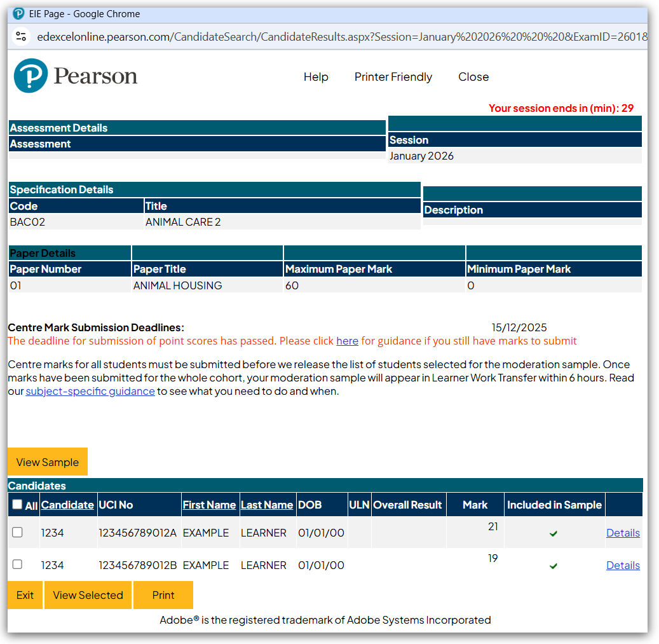659x644 pixels.
Task: Sort candidates by Last Name column header
Action: (267, 505)
